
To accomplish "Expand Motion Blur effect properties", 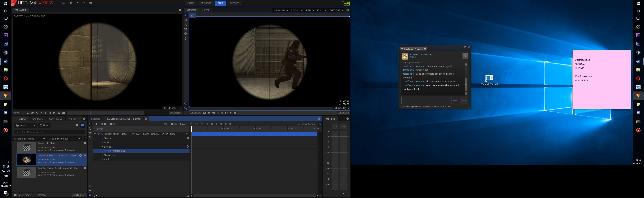I will pyautogui.click(x=106, y=151).
